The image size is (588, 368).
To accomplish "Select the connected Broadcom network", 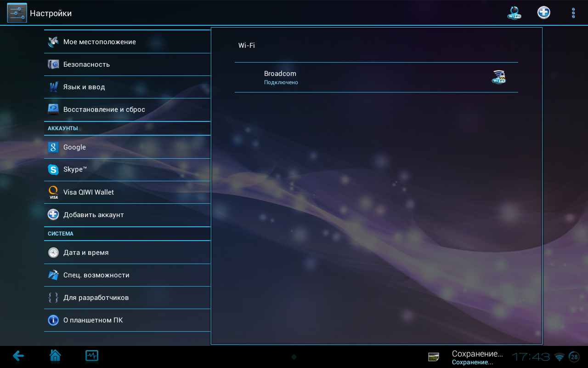I will click(x=358, y=77).
